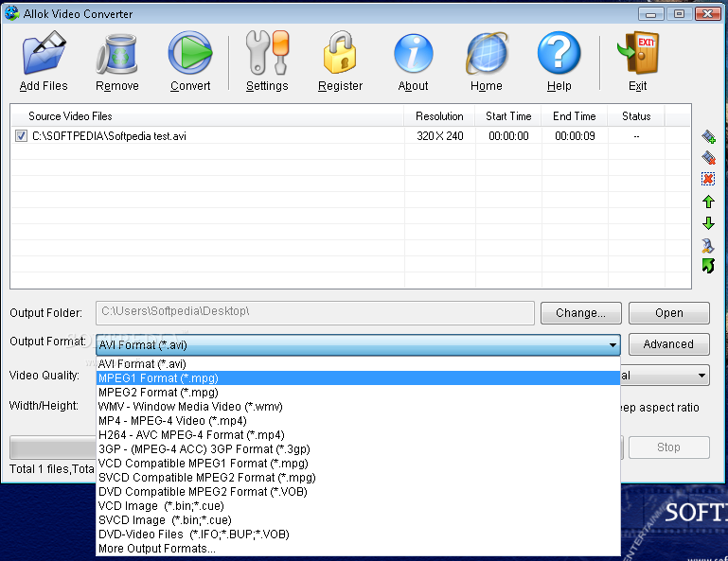
Task: Click the red X clear list icon
Action: point(708,179)
